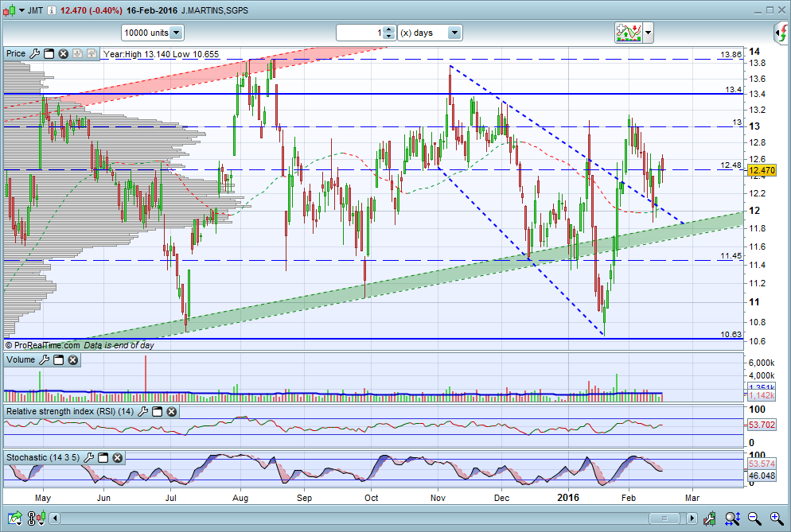Screen dimensions: 791x532
Task: Click the add indicator chart icon
Action: pos(628,33)
